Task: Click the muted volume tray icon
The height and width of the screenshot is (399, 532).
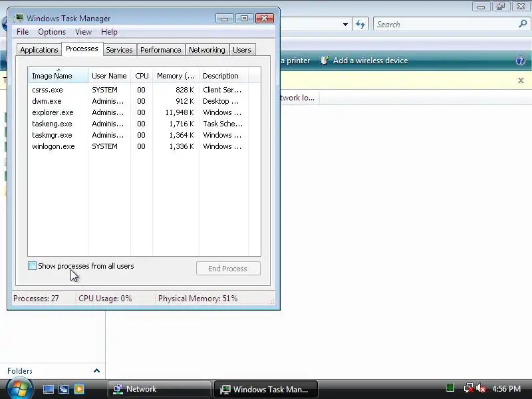Action: click(481, 388)
